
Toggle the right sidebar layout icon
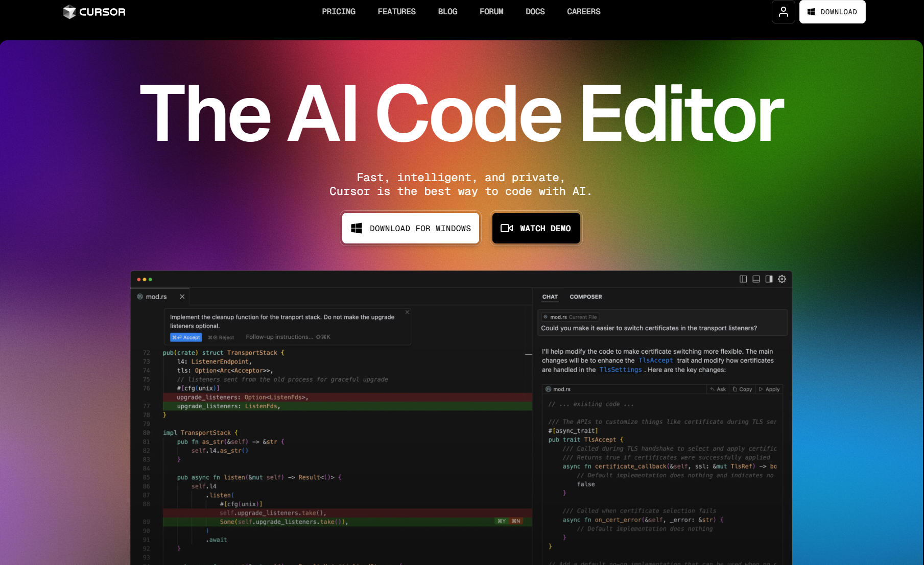[x=769, y=279]
